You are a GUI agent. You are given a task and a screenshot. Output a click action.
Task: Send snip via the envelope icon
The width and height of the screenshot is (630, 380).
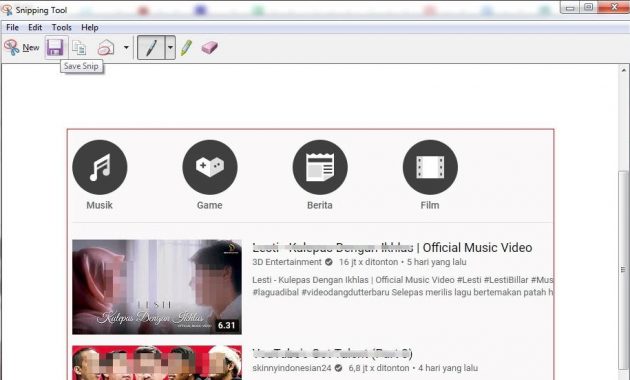[106, 48]
